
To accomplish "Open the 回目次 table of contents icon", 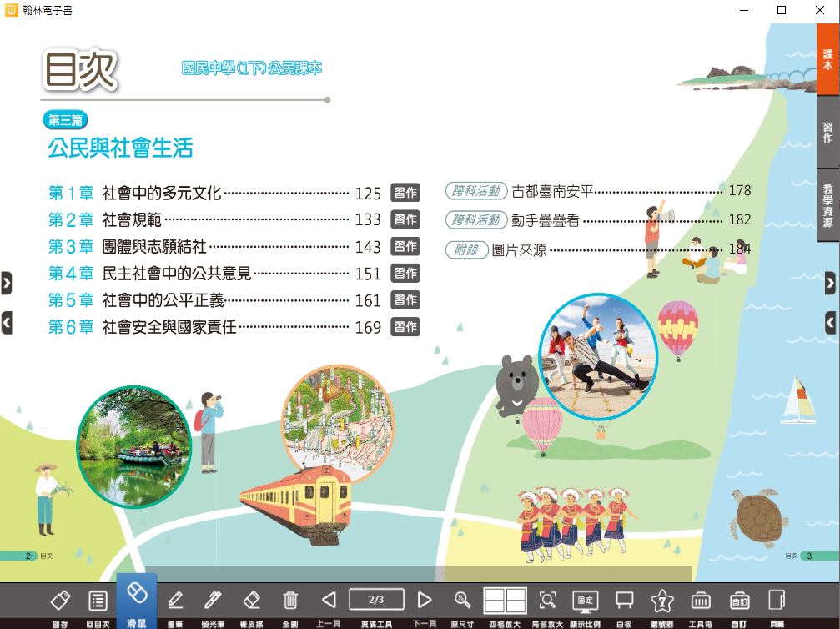I will 98,601.
